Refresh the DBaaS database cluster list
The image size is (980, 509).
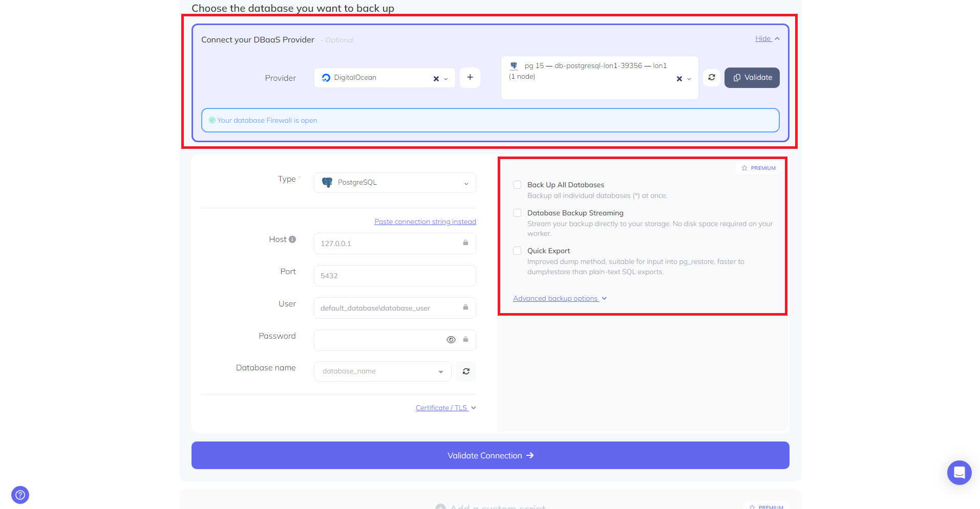click(711, 78)
